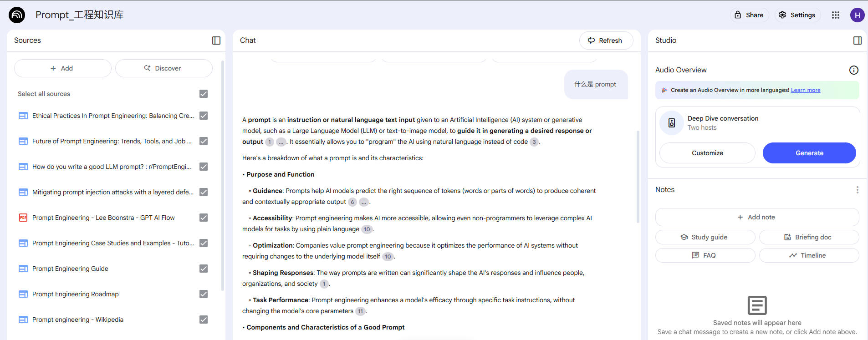
Task: Follow the Learn more link
Action: 805,90
